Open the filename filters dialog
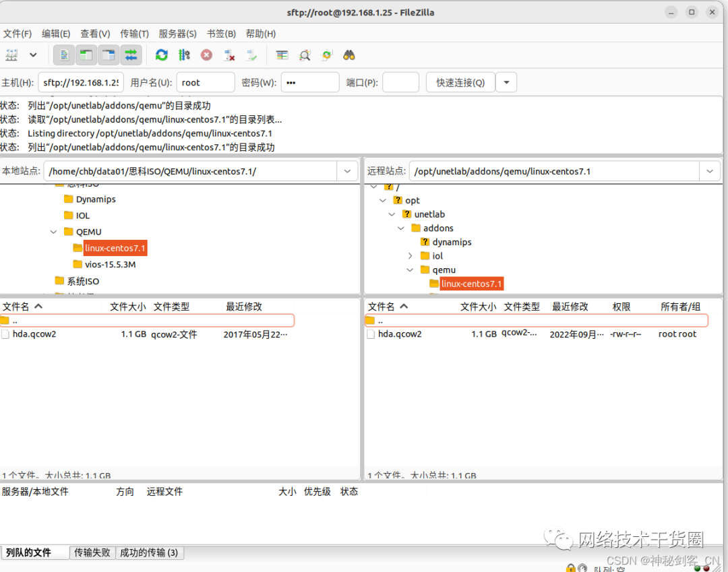The width and height of the screenshot is (728, 572). [x=305, y=55]
